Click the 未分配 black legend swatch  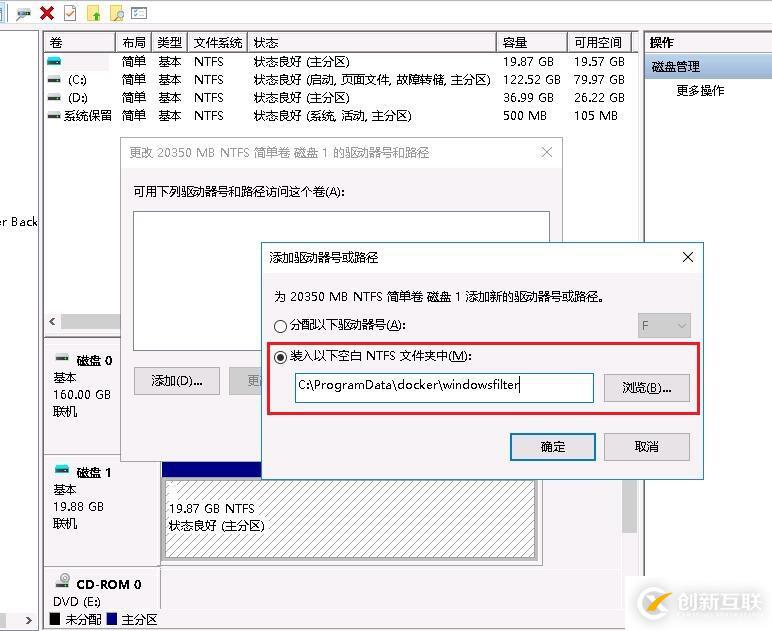55,619
